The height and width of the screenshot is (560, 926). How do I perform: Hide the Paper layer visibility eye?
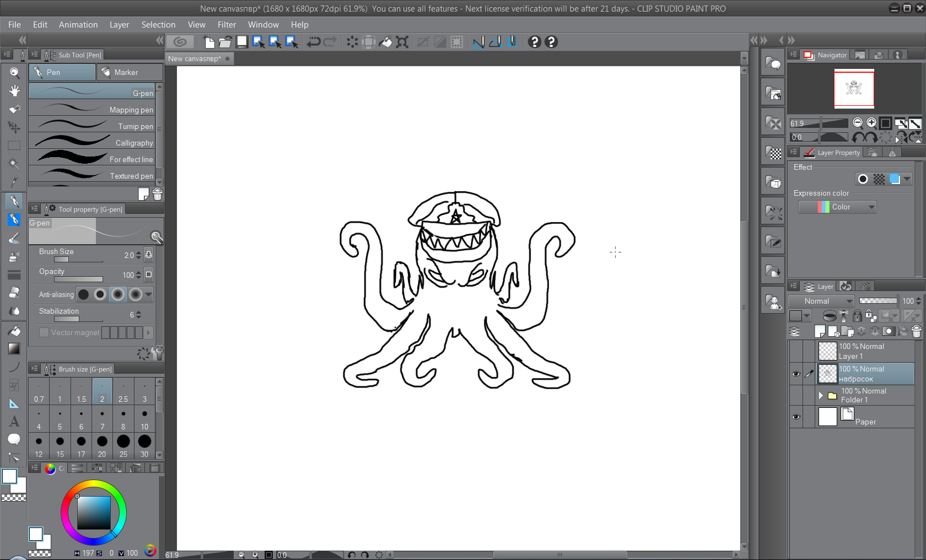click(796, 417)
